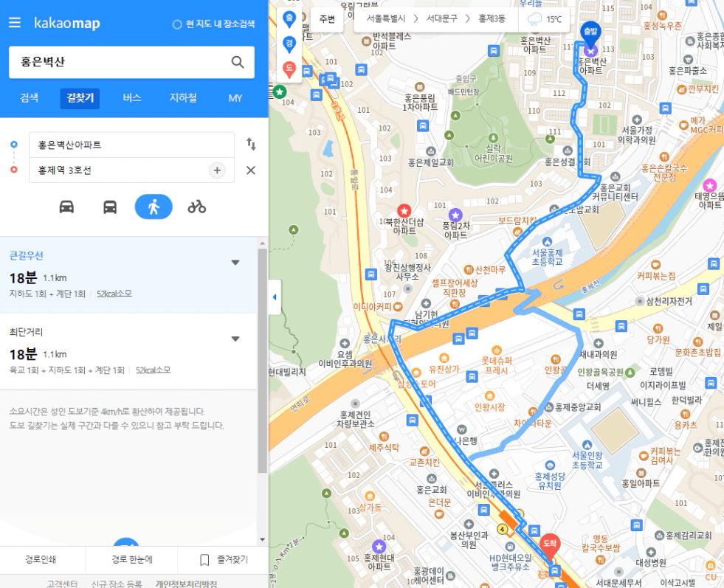Open 고객센터 link
724x588 pixels.
pyautogui.click(x=62, y=584)
